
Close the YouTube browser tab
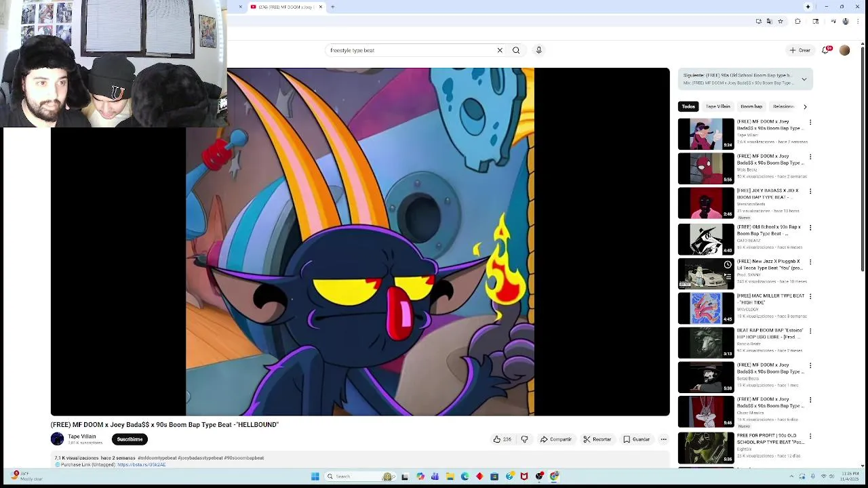tap(321, 7)
